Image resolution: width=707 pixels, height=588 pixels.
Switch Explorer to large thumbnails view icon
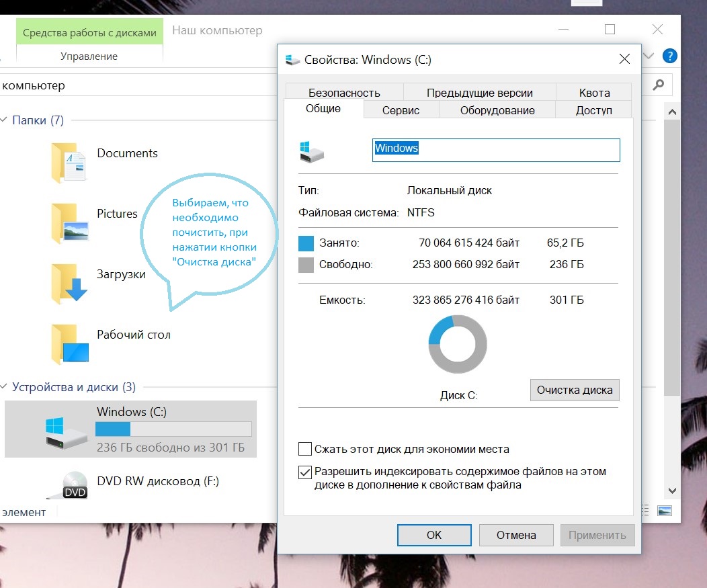point(665,511)
